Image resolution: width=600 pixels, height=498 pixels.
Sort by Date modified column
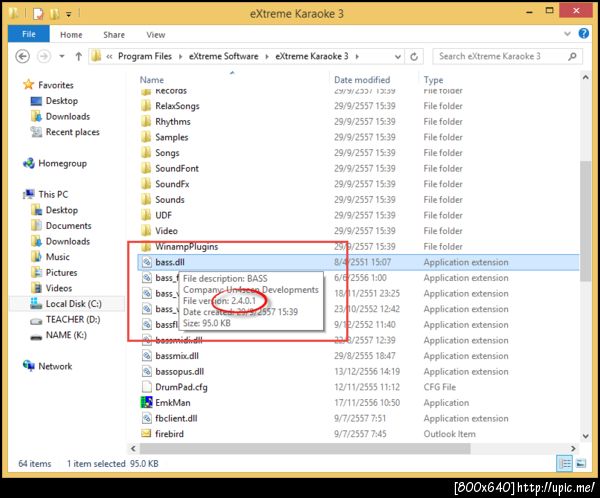[x=362, y=80]
